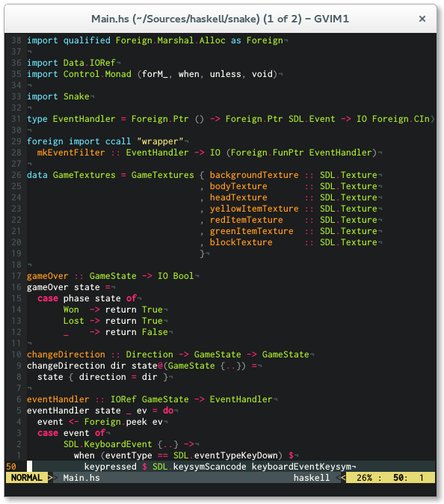Click 'unless' in the Control.Monad import list
Viewport: 444px width, 504px height.
pos(226,74)
